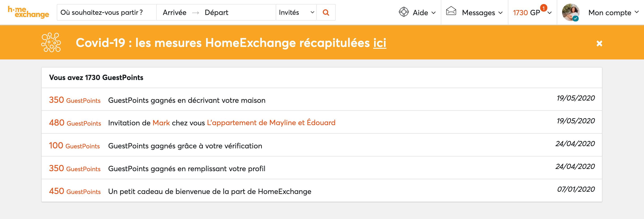Expand the Aide dropdown chevron

[433, 13]
